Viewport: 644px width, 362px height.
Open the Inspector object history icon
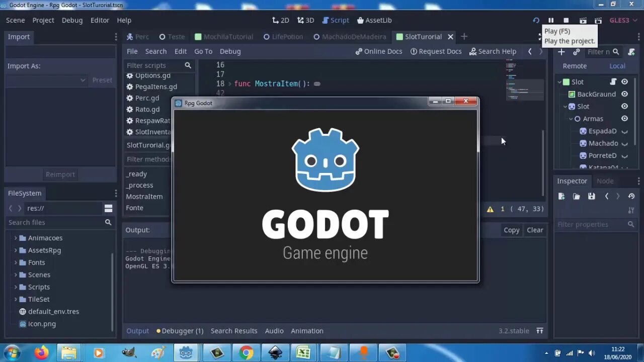[x=631, y=197]
